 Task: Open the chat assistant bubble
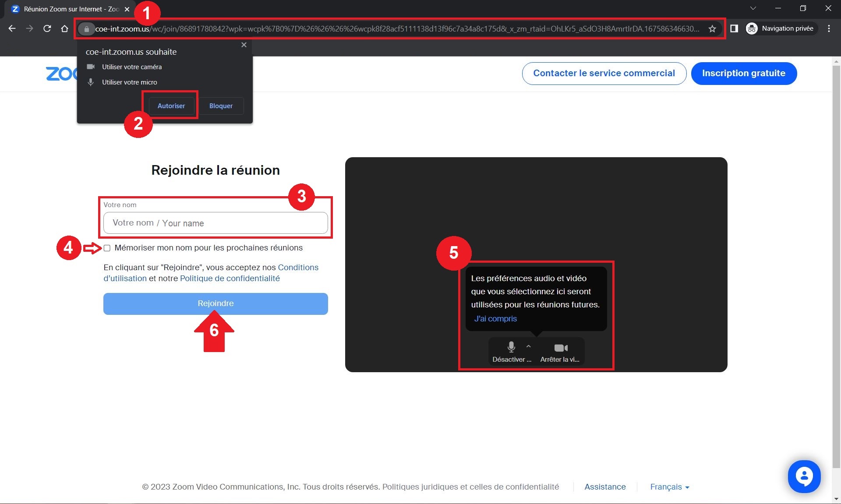tap(804, 476)
